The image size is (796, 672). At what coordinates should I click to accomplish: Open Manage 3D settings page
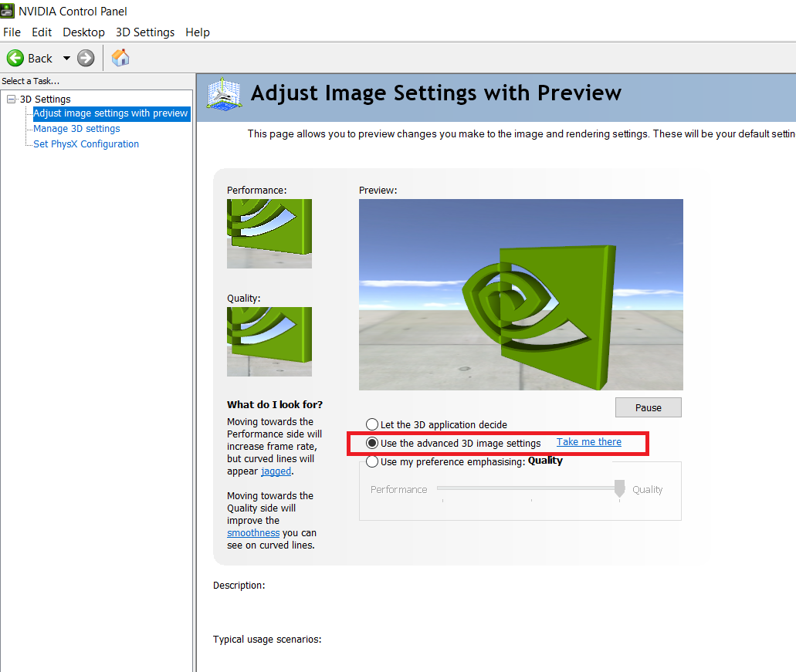pos(76,129)
